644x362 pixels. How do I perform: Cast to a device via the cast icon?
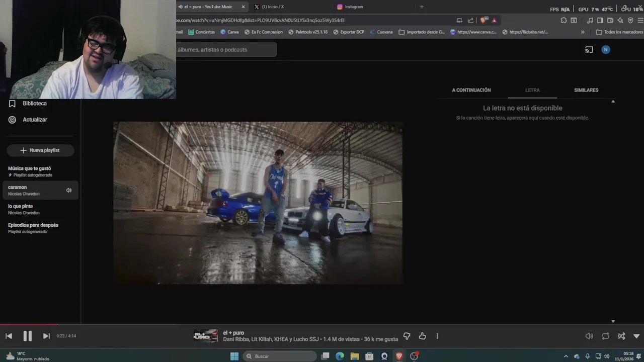coord(589,50)
